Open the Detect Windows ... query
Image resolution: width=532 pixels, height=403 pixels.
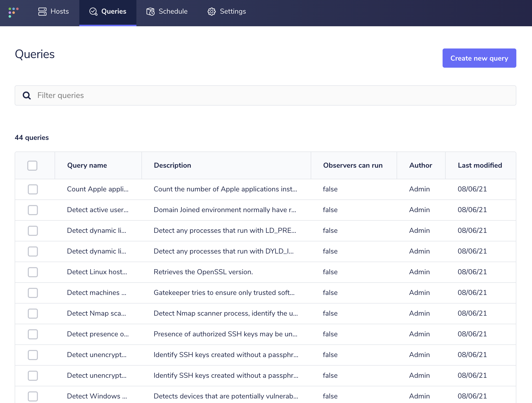97,396
